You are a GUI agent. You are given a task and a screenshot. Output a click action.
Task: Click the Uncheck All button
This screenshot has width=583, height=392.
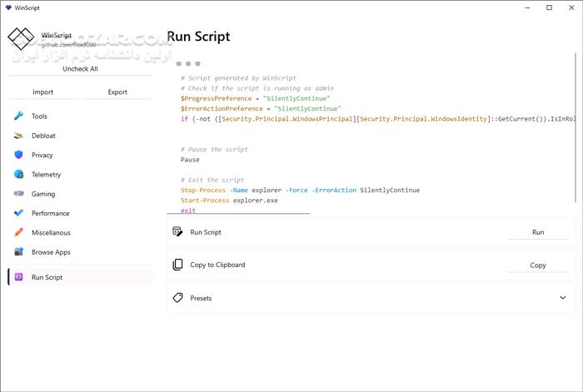click(x=80, y=69)
